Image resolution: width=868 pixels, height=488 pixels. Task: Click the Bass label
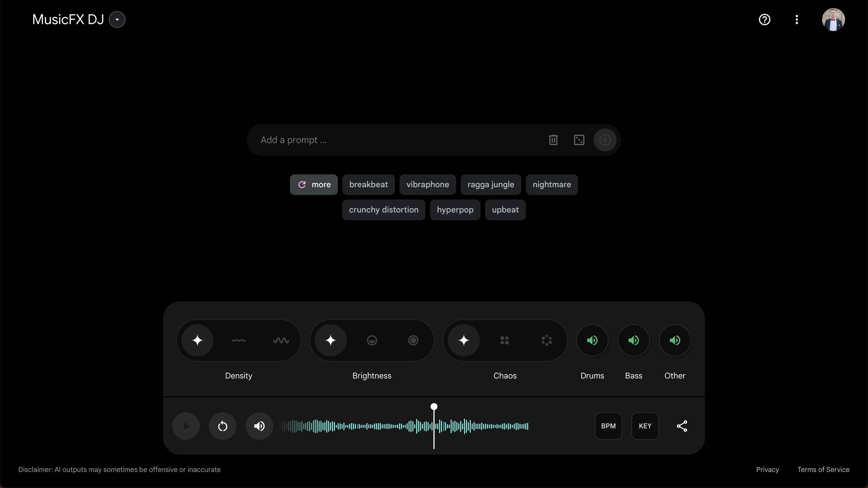pyautogui.click(x=634, y=376)
